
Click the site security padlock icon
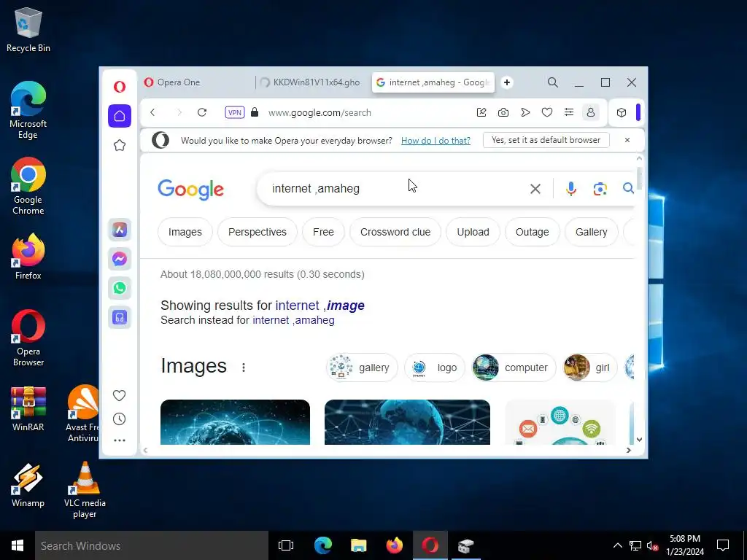coord(255,112)
